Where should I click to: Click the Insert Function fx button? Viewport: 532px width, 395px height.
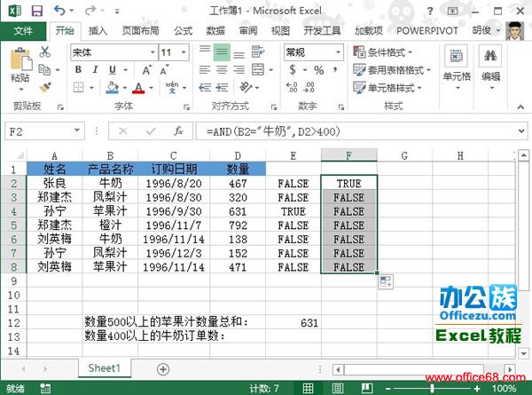click(x=178, y=130)
